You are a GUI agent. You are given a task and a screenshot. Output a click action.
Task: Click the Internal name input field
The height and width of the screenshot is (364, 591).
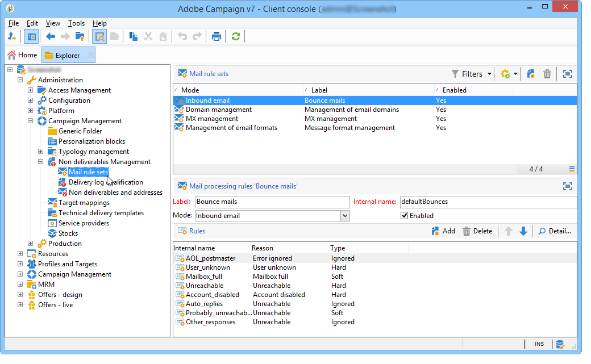point(488,202)
